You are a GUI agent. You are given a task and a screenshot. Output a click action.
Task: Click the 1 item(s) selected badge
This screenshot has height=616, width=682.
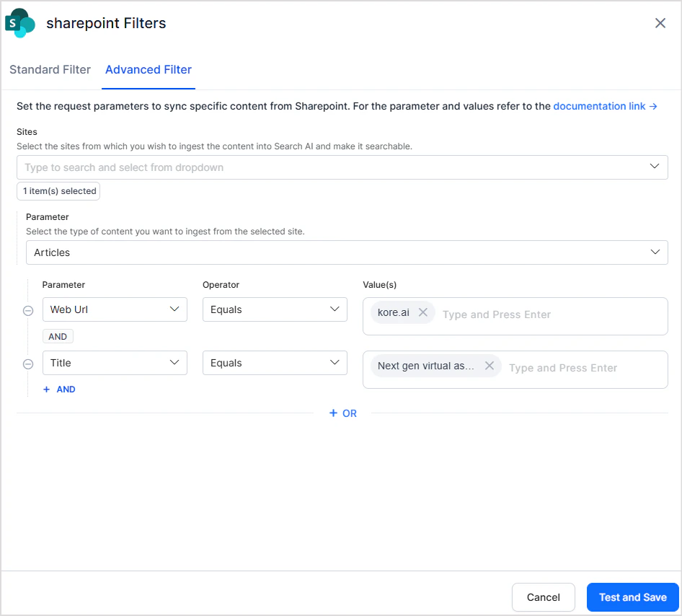coord(59,191)
